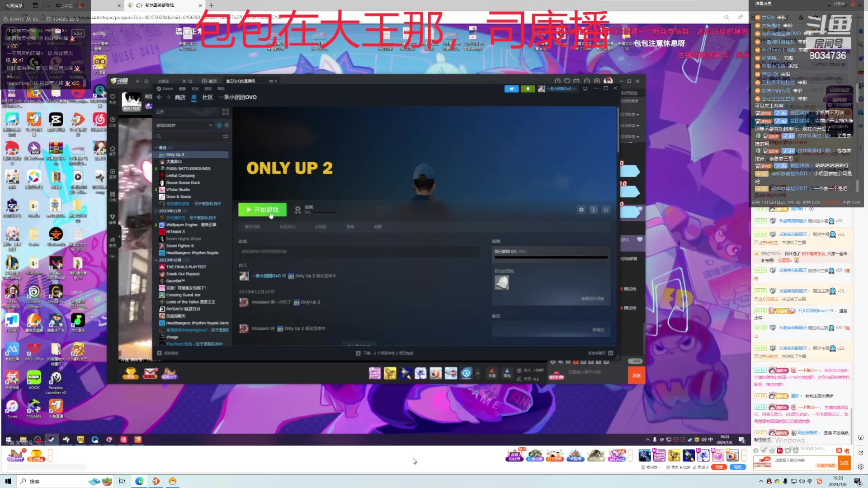Select Goose Goose Duck in the library list

click(x=192, y=183)
